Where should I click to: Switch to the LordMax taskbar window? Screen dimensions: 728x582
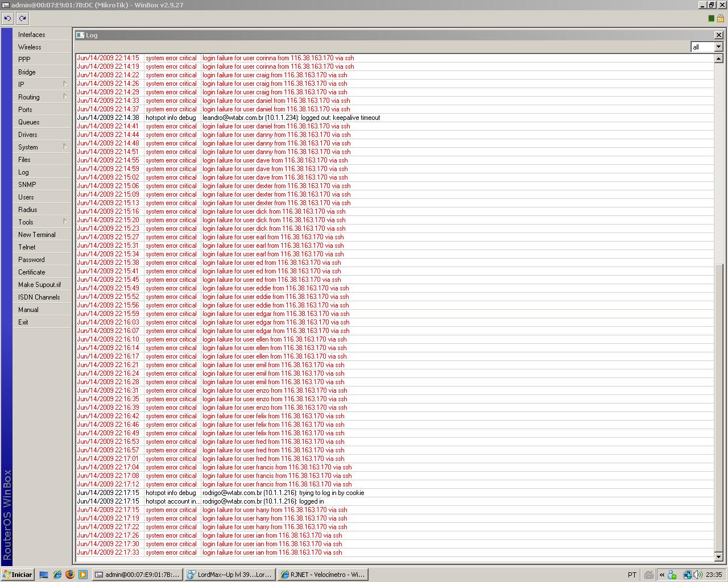[230, 575]
